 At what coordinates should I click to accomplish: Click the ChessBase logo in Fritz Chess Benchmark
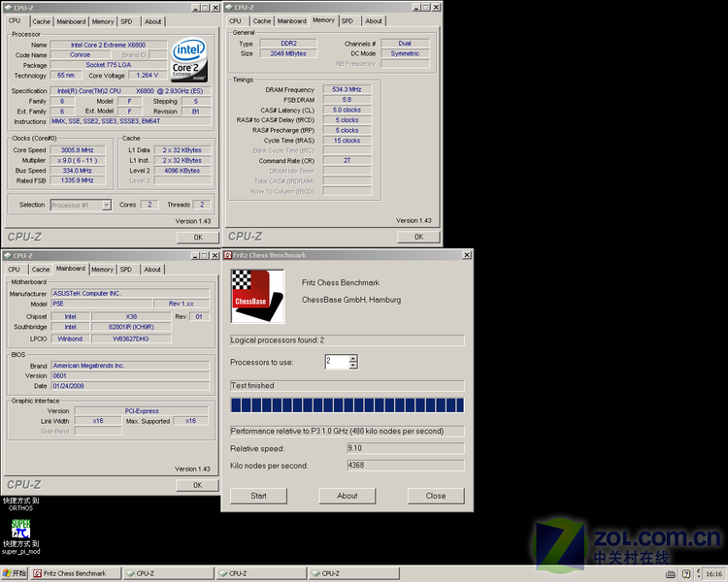pos(257,296)
